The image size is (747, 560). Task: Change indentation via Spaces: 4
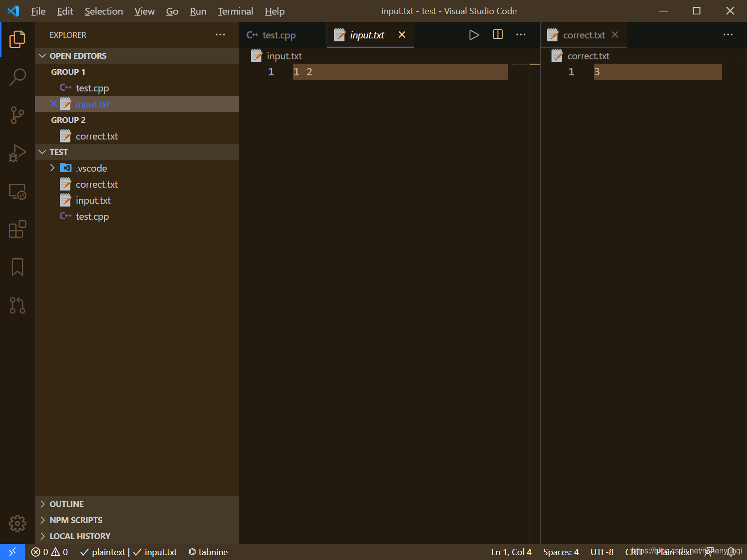click(x=561, y=552)
